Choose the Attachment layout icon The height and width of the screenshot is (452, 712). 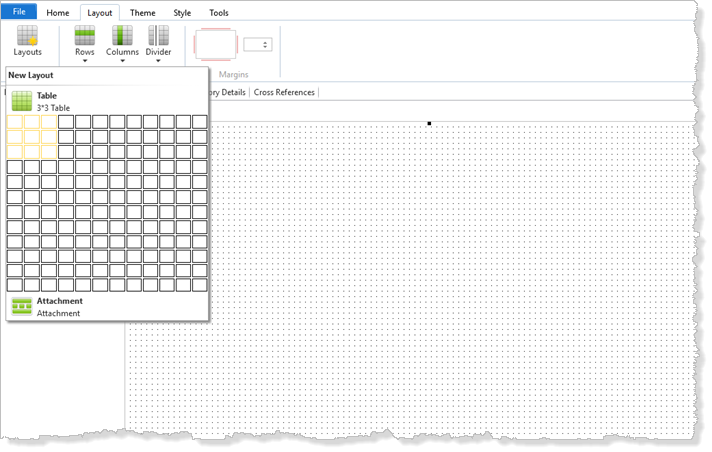click(x=21, y=307)
